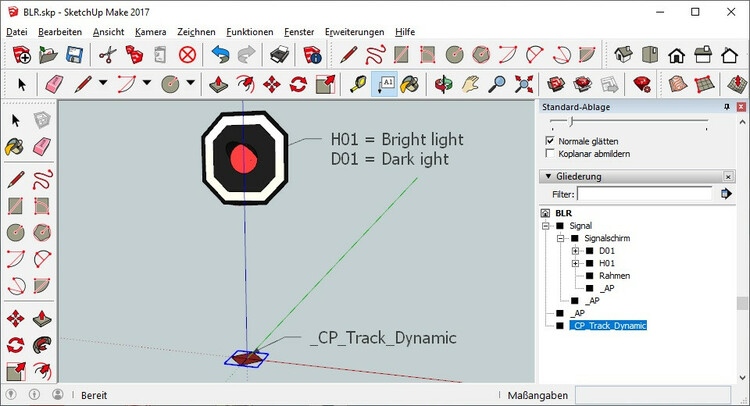750x406 pixels.
Task: Switch to the Front view house icon
Action: (676, 55)
